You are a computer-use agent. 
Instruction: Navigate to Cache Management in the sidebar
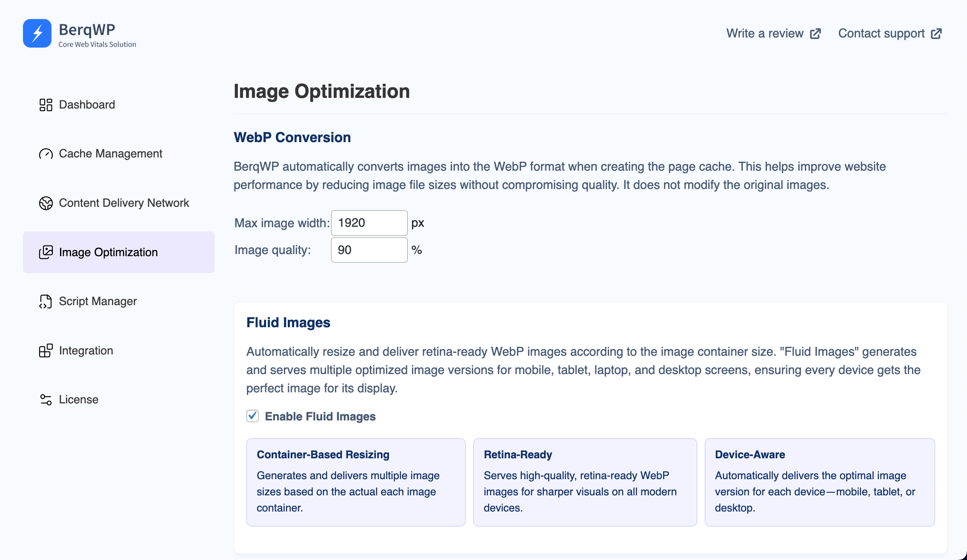[x=110, y=154]
